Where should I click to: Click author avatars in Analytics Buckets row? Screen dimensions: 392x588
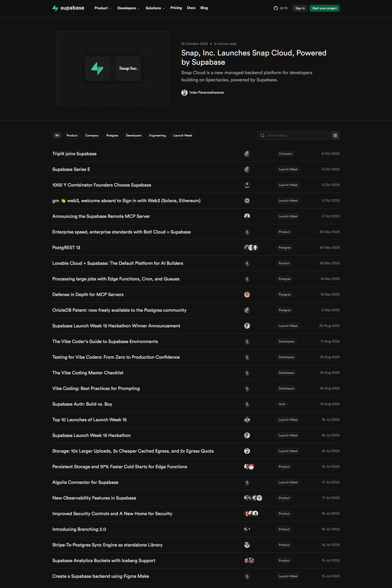[249, 561]
